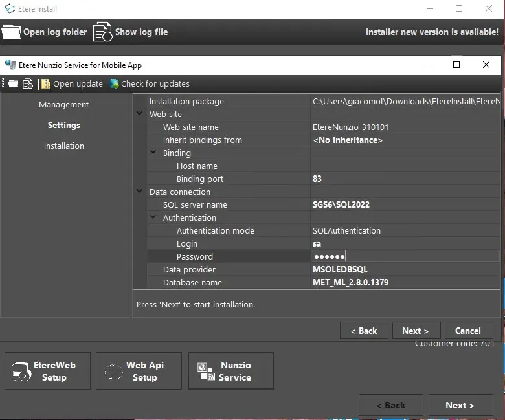Launch EtereWeb Setup
This screenshot has width=505, height=420.
[47, 371]
